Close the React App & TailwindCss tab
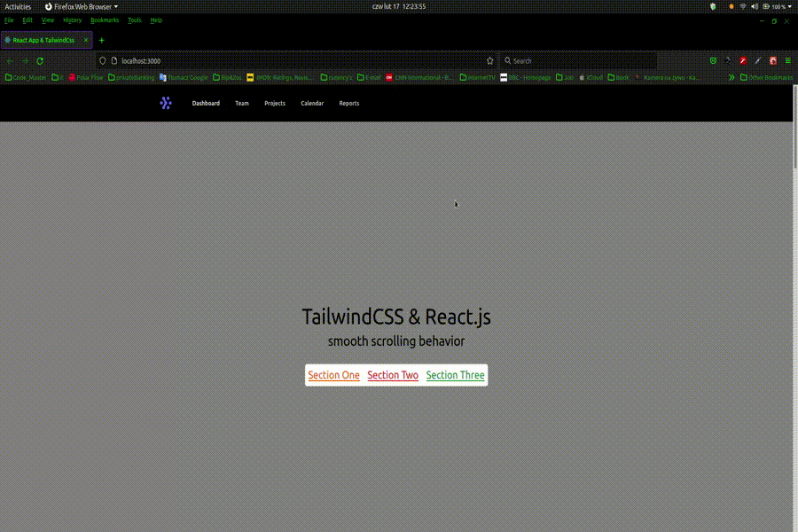The width and height of the screenshot is (798, 532). (86, 40)
